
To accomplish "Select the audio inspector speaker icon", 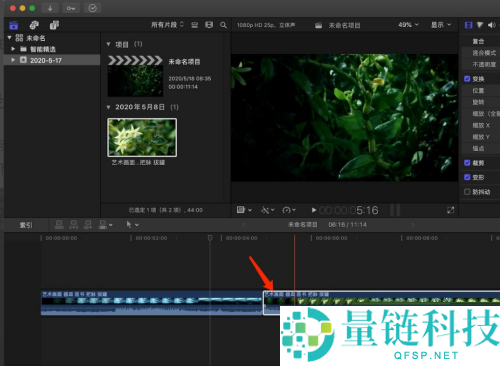I will tap(492, 25).
